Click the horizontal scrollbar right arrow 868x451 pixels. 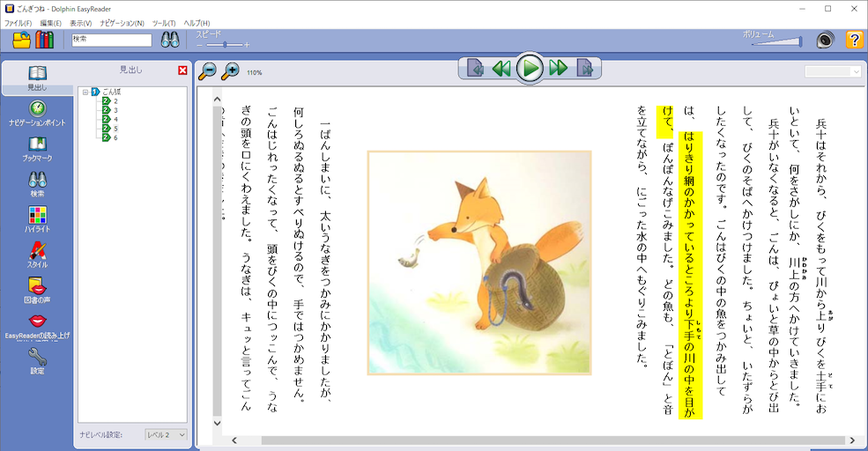click(852, 440)
